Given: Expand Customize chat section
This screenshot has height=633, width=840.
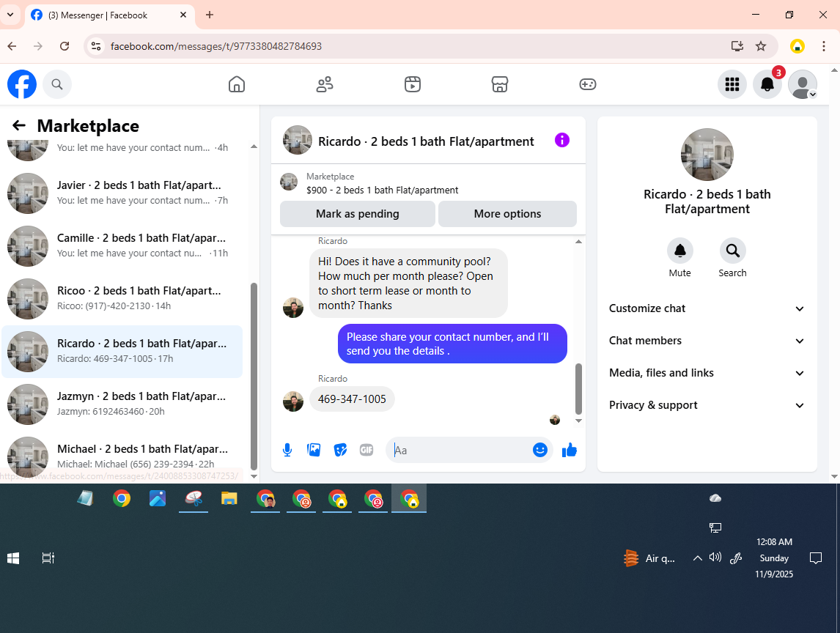Looking at the screenshot, I should (x=707, y=308).
